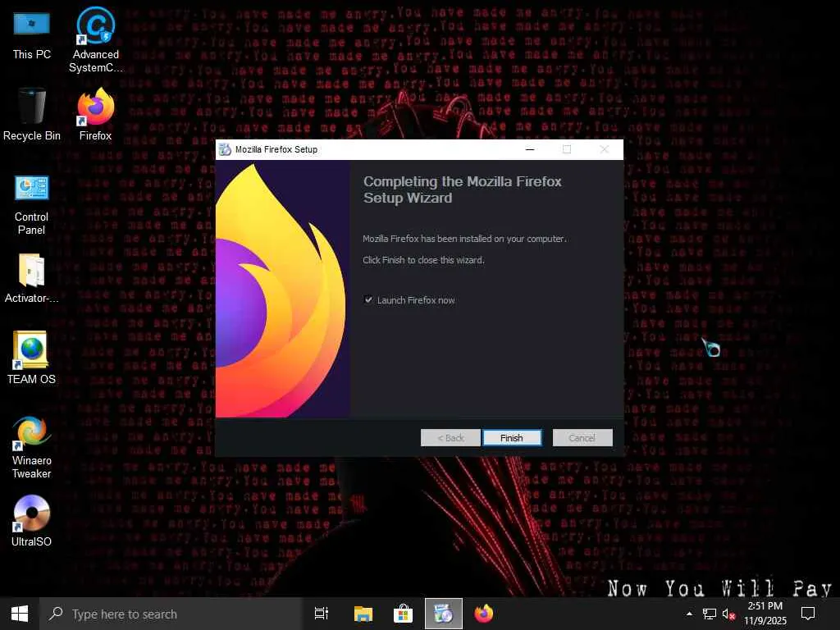840x630 pixels.
Task: Select the Winaero Tweaker desktop shortcut
Action: [32, 447]
